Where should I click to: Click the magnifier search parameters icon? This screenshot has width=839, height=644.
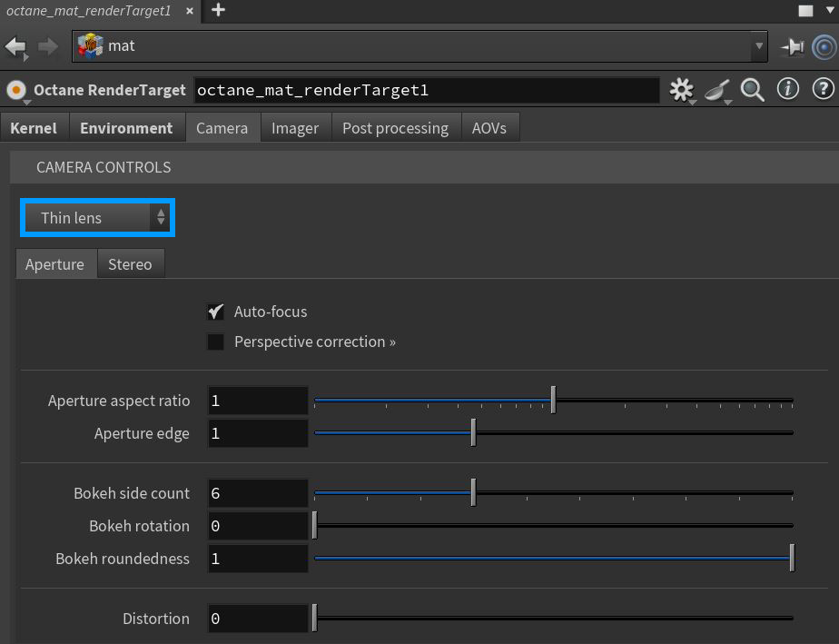pos(752,89)
